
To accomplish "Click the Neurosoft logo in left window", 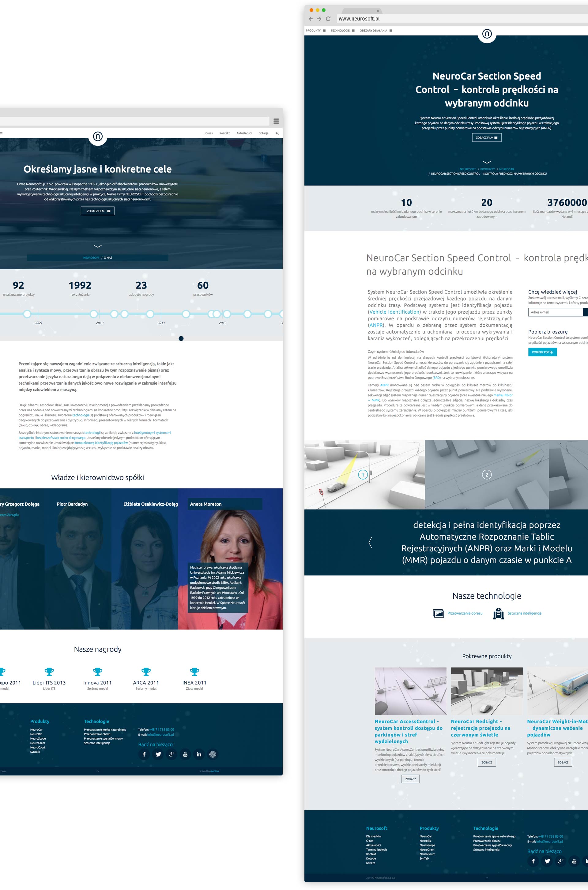I will click(97, 136).
